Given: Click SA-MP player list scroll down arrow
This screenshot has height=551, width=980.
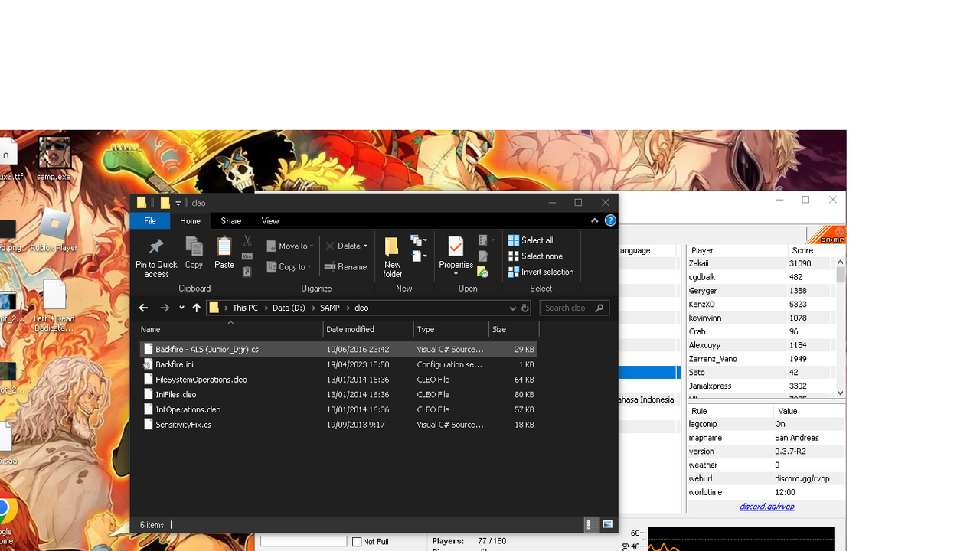Looking at the screenshot, I should coord(840,393).
